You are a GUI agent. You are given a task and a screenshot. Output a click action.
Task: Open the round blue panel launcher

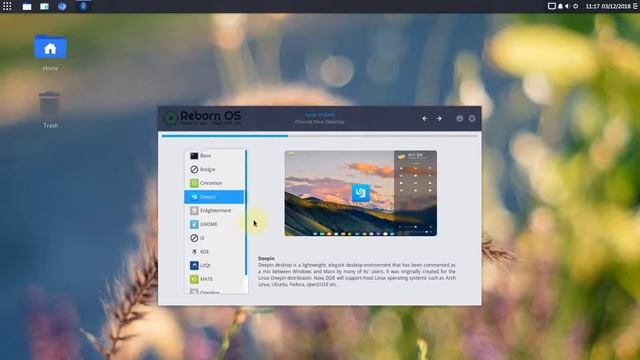62,7
